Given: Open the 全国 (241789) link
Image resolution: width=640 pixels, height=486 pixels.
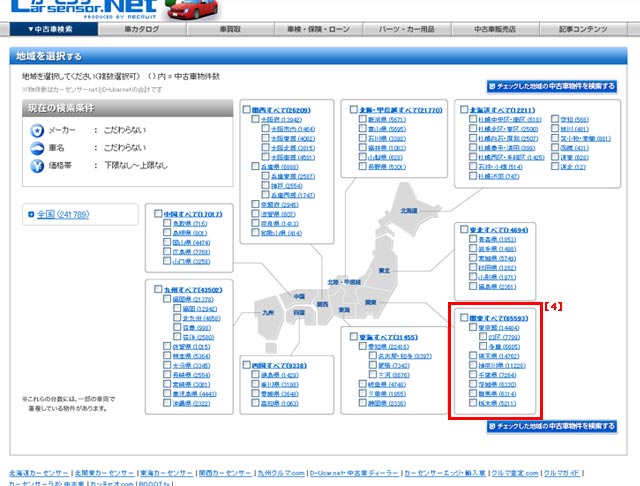Looking at the screenshot, I should [62, 214].
